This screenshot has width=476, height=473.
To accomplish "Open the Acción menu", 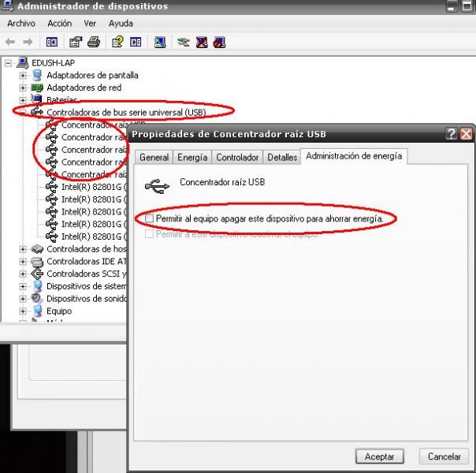I will coord(60,24).
